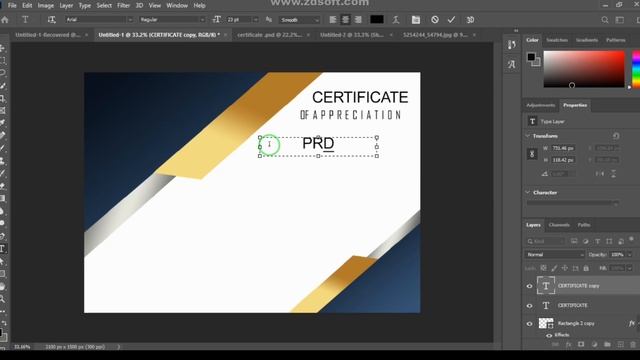Lock layer position
Screen dimensions: 640x360
click(x=564, y=268)
